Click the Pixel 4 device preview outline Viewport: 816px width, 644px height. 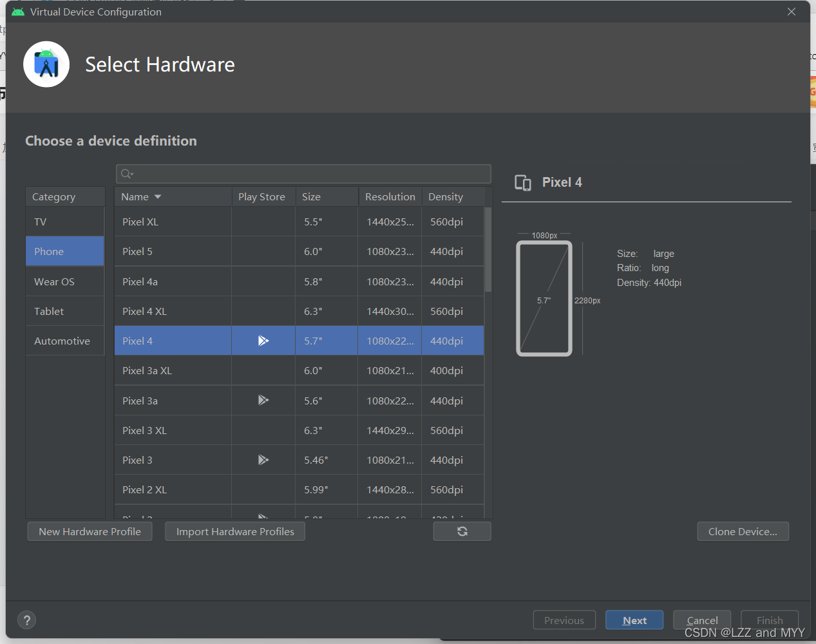click(x=544, y=298)
